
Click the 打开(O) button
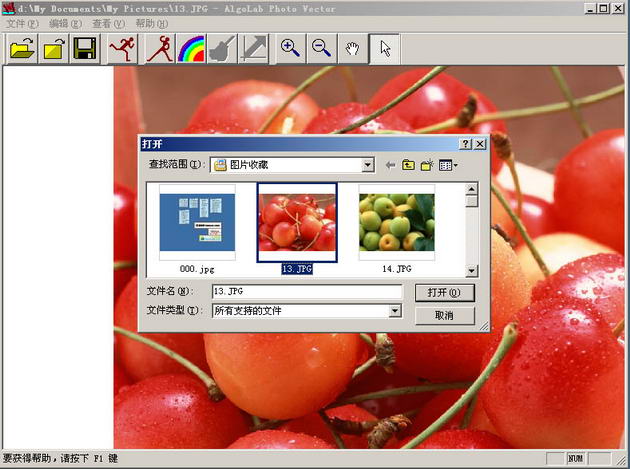[x=444, y=293]
